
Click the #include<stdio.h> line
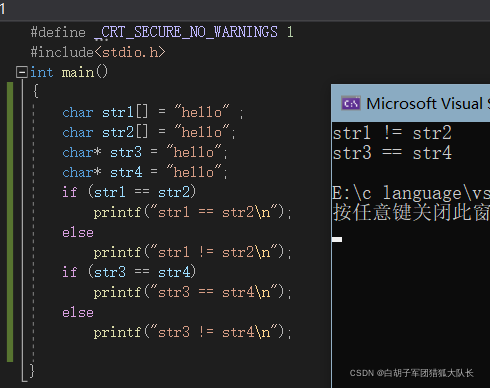click(98, 52)
